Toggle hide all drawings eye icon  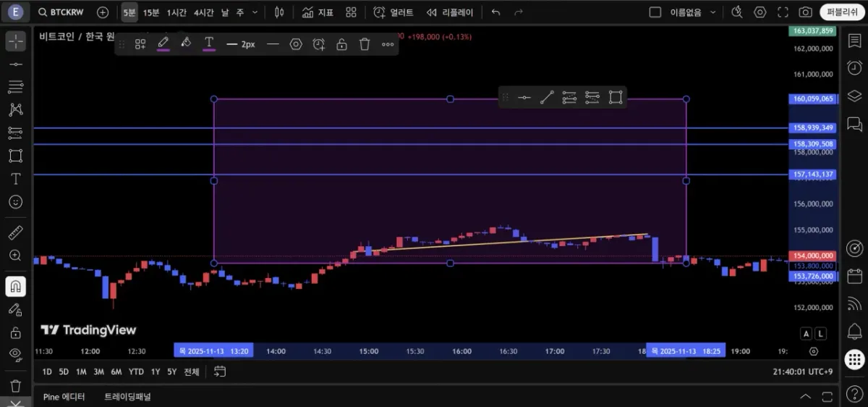[x=15, y=354]
